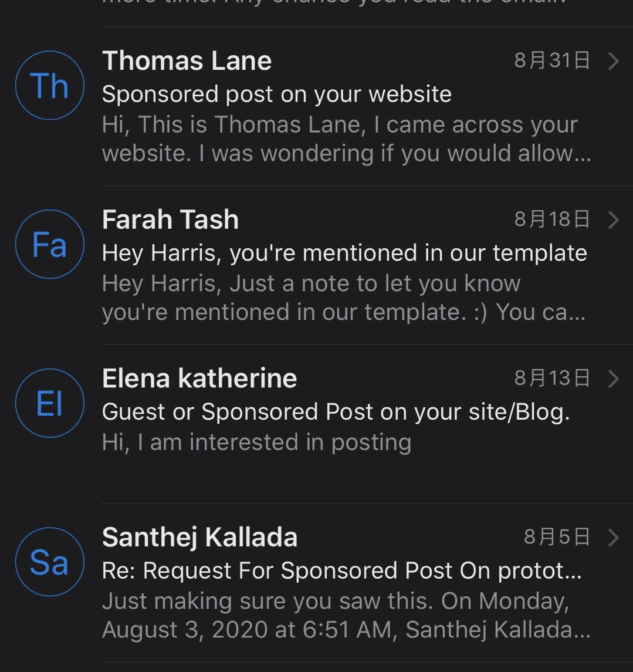
Task: Select sender name Elena katherine
Action: 199,379
